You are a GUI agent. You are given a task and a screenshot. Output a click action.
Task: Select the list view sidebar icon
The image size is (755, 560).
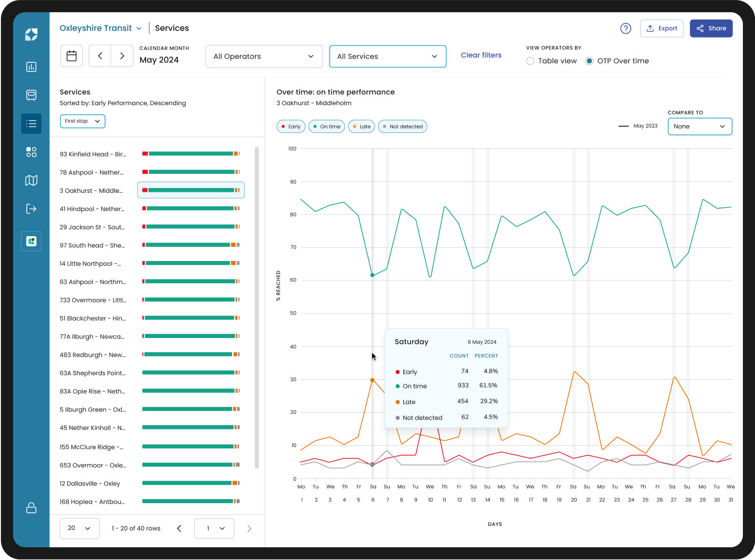pos(31,124)
